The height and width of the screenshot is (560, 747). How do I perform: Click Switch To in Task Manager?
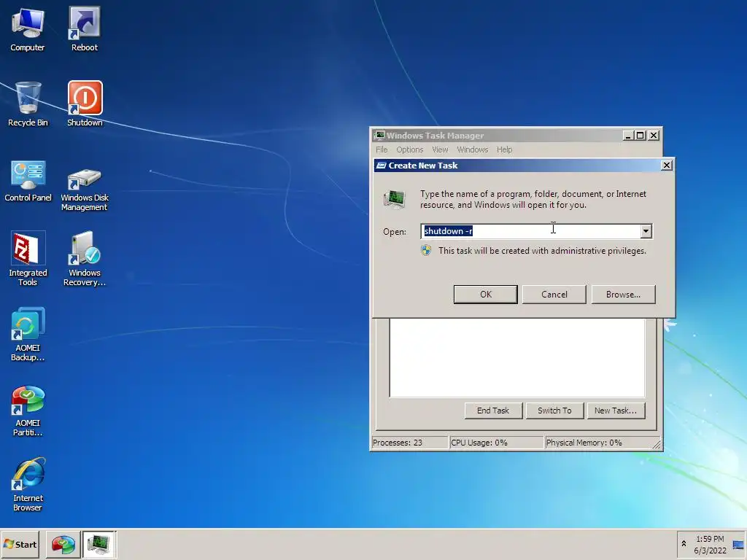coord(554,411)
